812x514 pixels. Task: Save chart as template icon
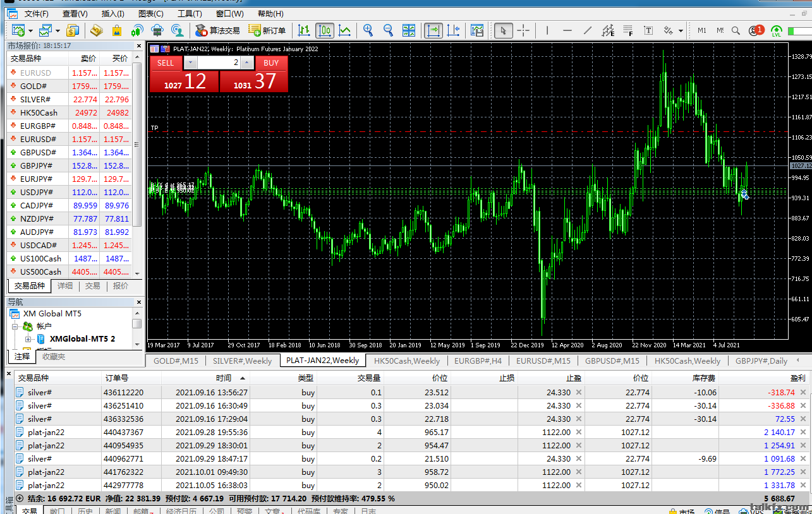tap(477, 30)
